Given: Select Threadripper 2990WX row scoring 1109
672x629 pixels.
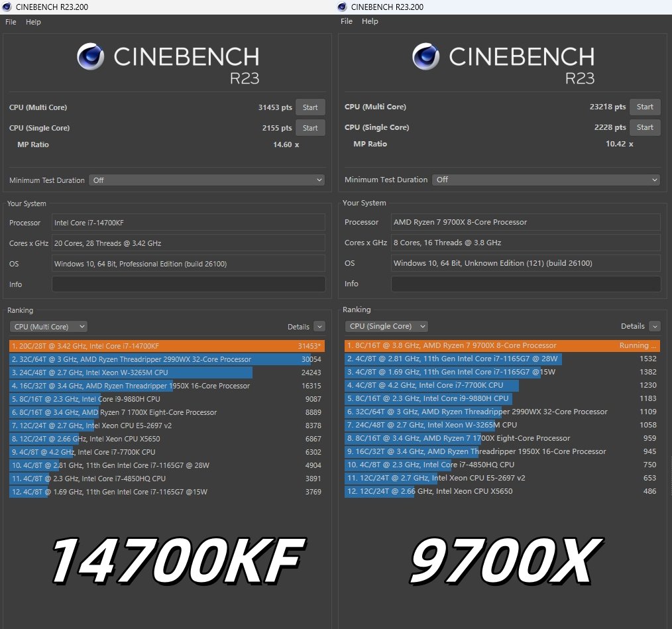Looking at the screenshot, I should pos(502,412).
